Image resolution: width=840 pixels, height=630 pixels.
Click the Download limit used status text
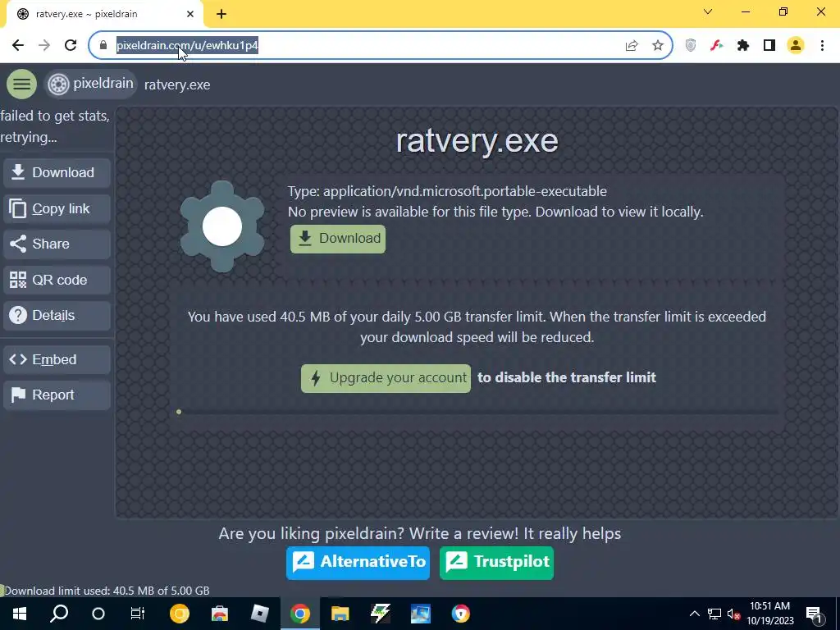[x=107, y=591]
